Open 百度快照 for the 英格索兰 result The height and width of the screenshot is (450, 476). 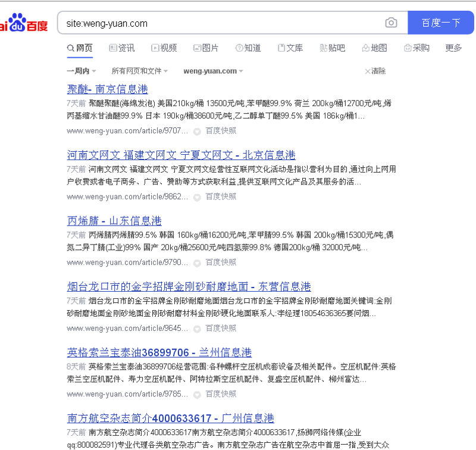(221, 394)
